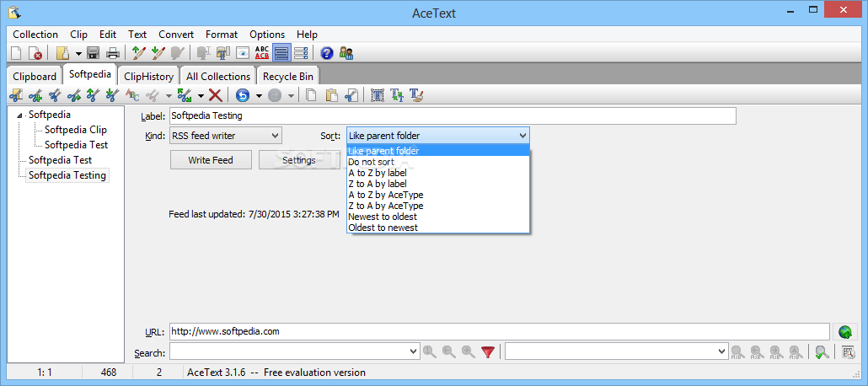
Task: Click the scissors-with-plus new clip icon
Action: (x=35, y=95)
